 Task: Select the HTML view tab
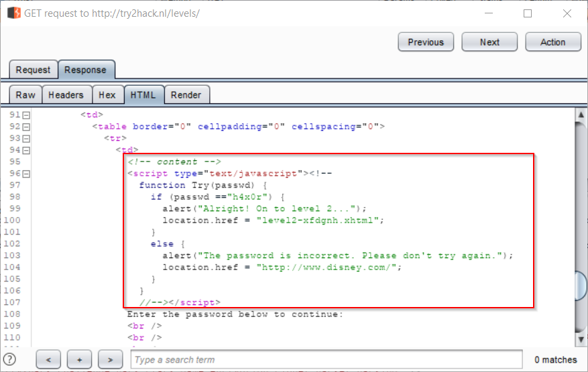(x=143, y=95)
